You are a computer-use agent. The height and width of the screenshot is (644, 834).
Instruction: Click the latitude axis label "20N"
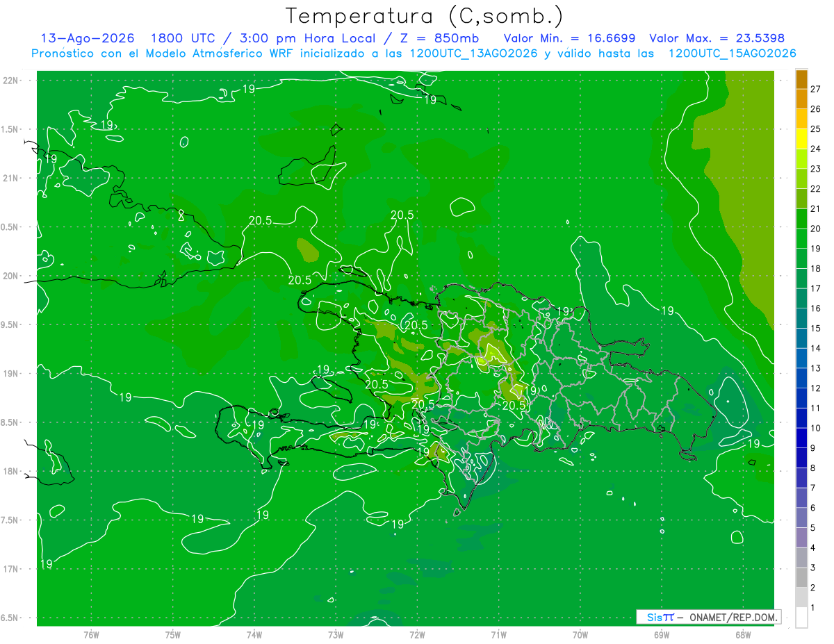point(10,276)
